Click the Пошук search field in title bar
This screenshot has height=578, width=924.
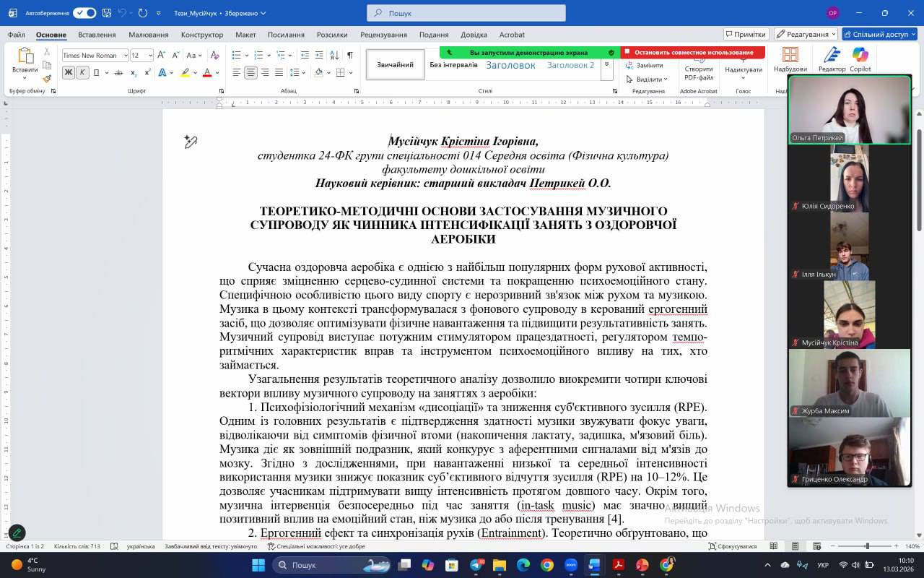point(466,13)
